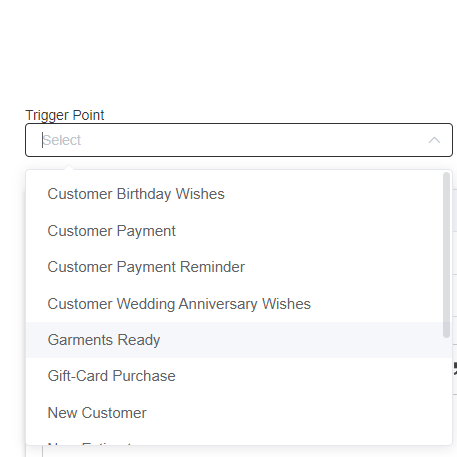This screenshot has height=457, width=457.
Task: Select Customer Wedding Anniversary Wishes
Action: 179,304
